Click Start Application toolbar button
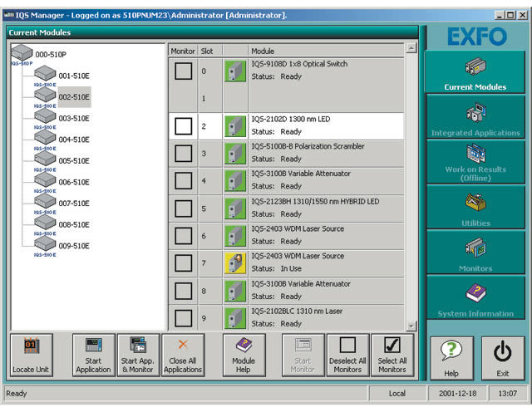This screenshot has width=532, height=412. tap(94, 355)
